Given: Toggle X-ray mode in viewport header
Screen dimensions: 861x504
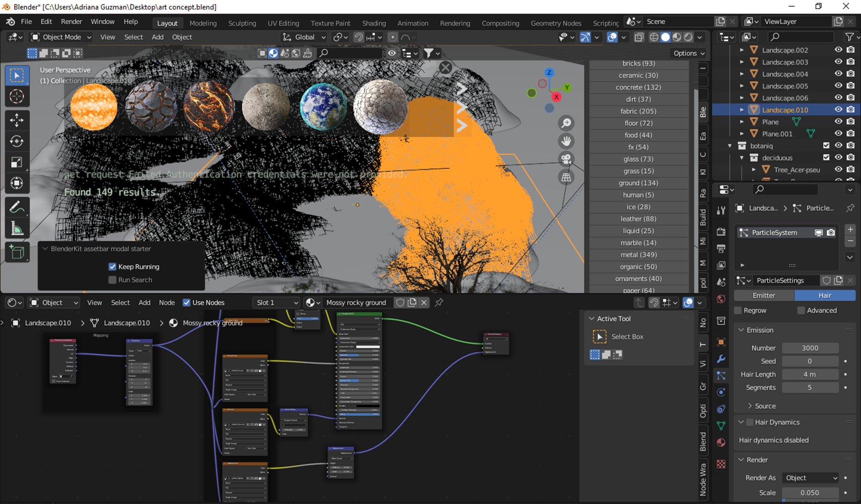Looking at the screenshot, I should 639,37.
